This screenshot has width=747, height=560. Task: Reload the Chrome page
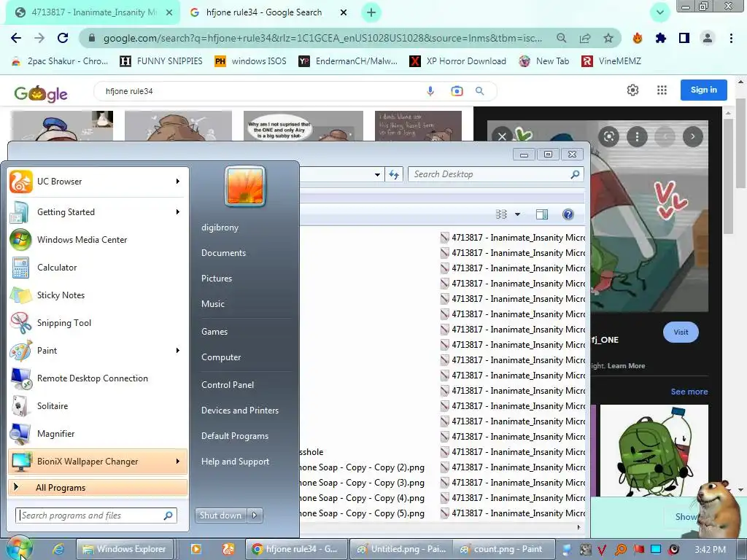[63, 38]
